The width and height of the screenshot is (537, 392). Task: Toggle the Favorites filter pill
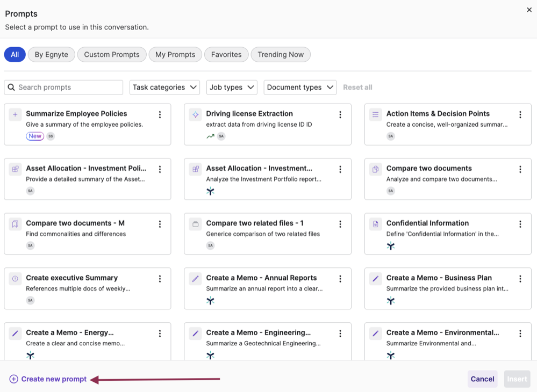226,54
